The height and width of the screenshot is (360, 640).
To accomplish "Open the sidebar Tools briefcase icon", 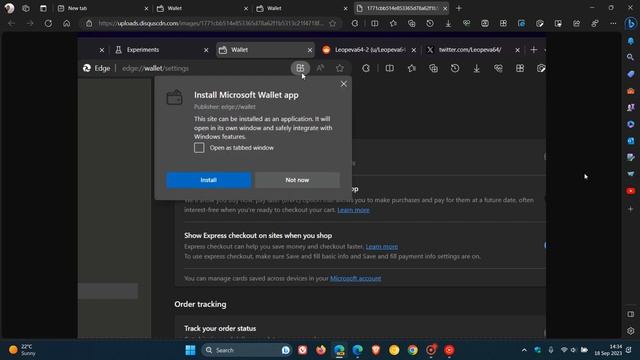I will pyautogui.click(x=631, y=91).
